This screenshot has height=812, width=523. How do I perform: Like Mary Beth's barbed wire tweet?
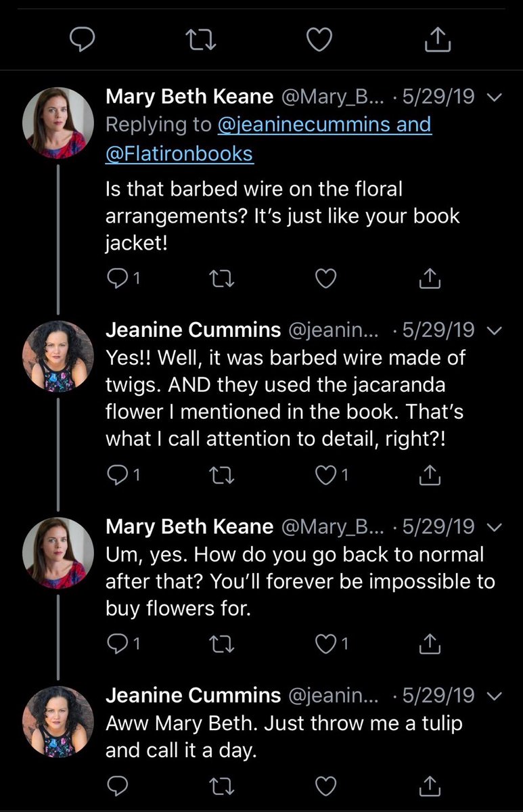tap(326, 279)
